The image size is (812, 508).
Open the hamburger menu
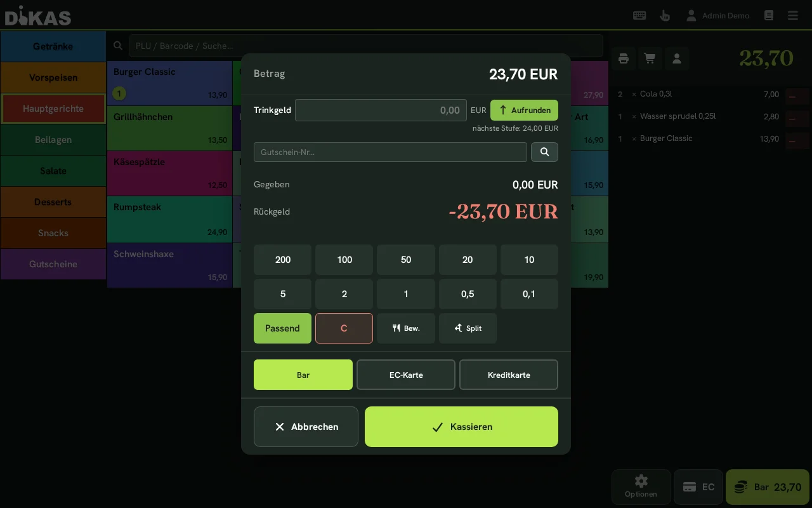[793, 15]
